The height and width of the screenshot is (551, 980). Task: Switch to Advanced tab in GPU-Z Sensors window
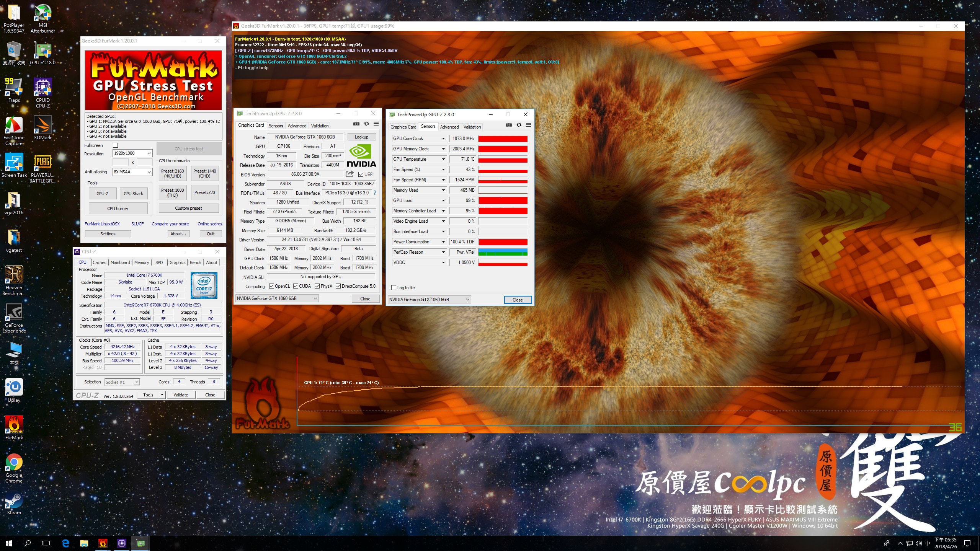point(449,127)
